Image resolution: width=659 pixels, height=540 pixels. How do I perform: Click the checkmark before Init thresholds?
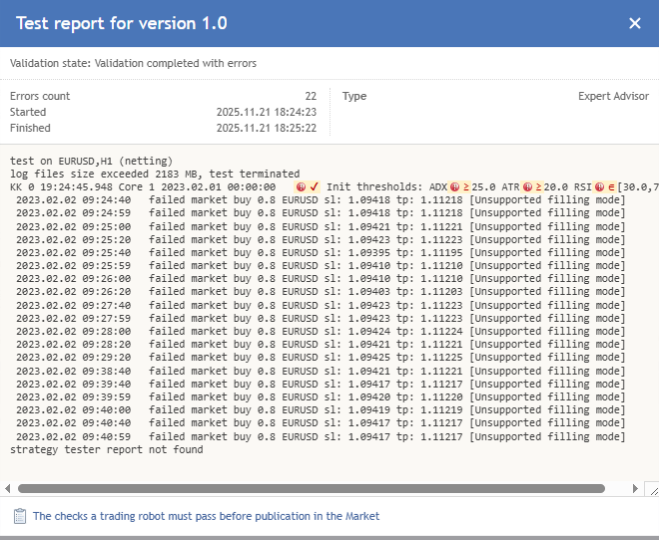click(x=314, y=187)
